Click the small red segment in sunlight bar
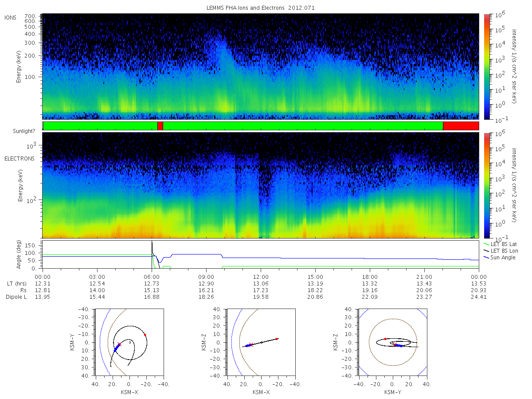532x399 pixels. (x=160, y=126)
